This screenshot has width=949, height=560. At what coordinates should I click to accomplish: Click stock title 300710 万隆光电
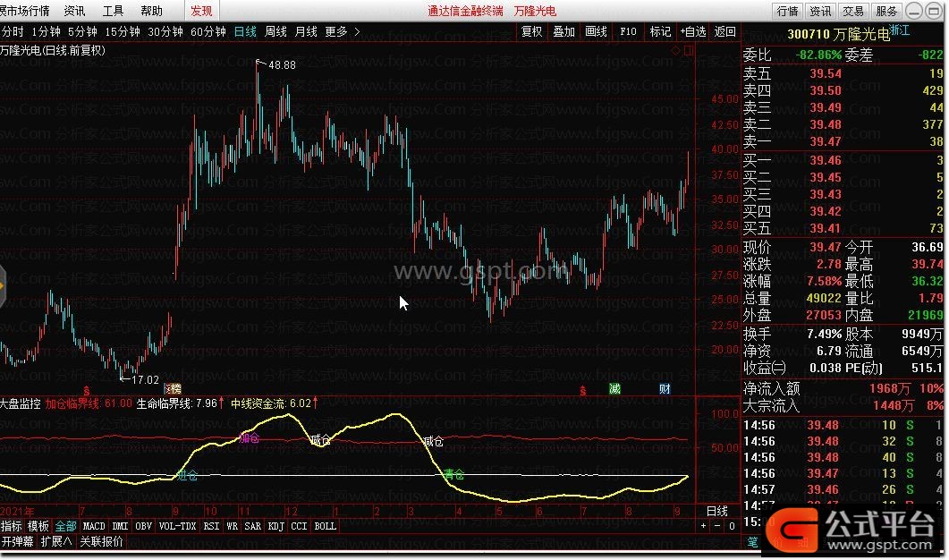pos(838,35)
